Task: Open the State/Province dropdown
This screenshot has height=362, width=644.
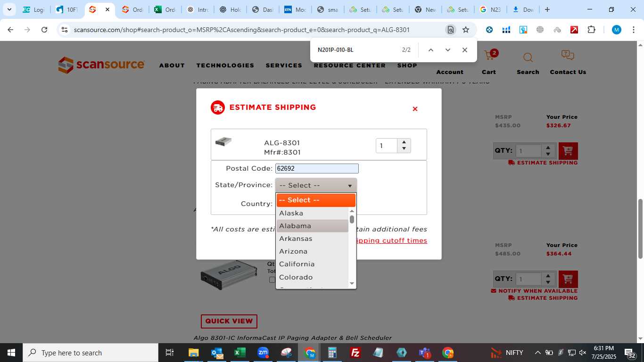Action: (x=316, y=185)
